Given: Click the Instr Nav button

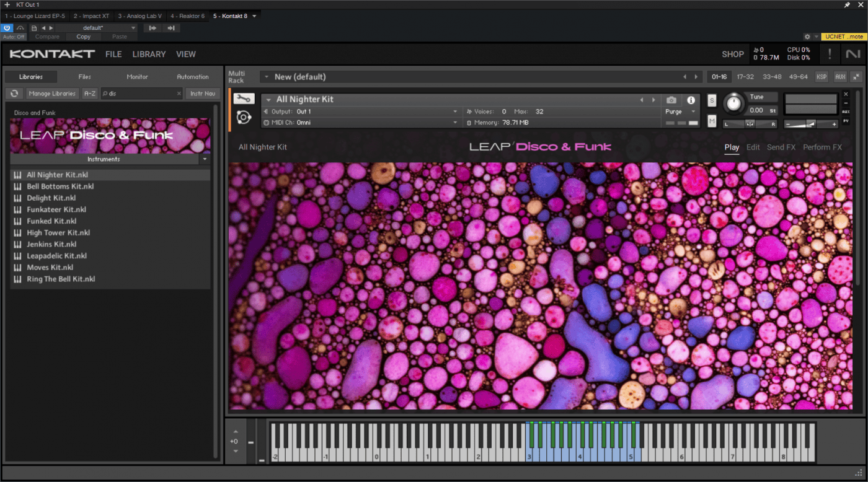Looking at the screenshot, I should [x=203, y=94].
